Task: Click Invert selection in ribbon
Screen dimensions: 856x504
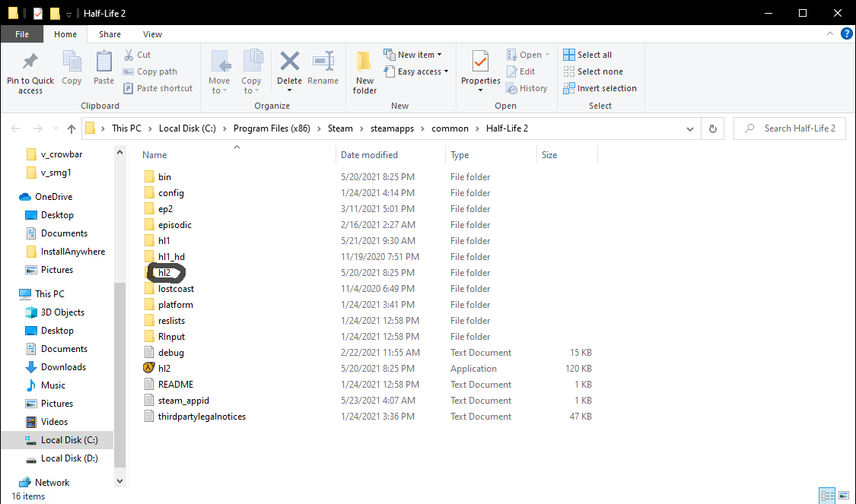Action: (x=600, y=88)
